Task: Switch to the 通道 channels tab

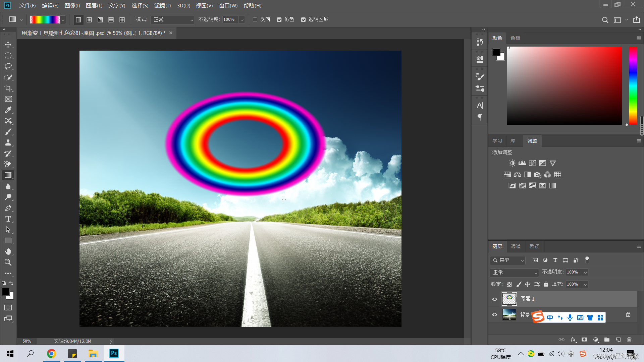Action: [x=516, y=246]
